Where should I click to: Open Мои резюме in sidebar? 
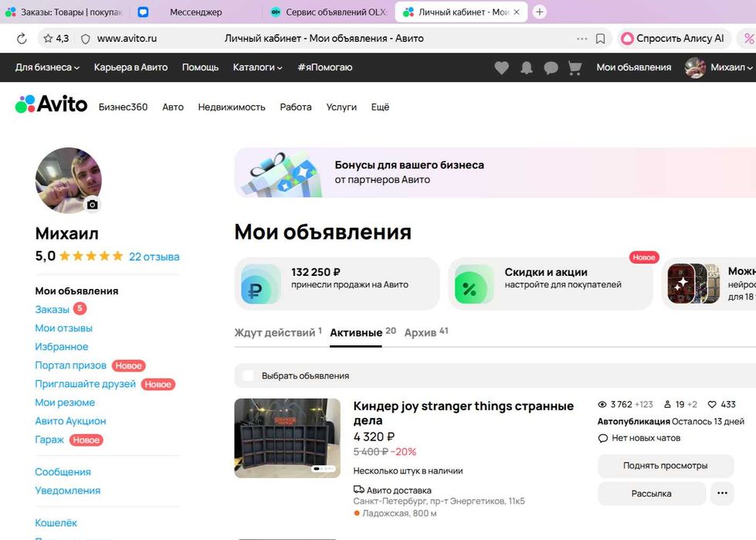point(65,402)
